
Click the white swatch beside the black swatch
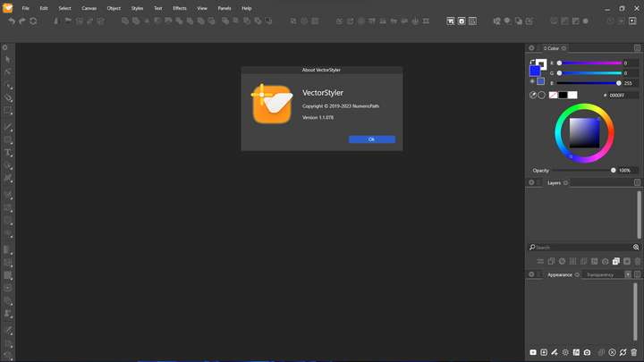[x=572, y=96]
